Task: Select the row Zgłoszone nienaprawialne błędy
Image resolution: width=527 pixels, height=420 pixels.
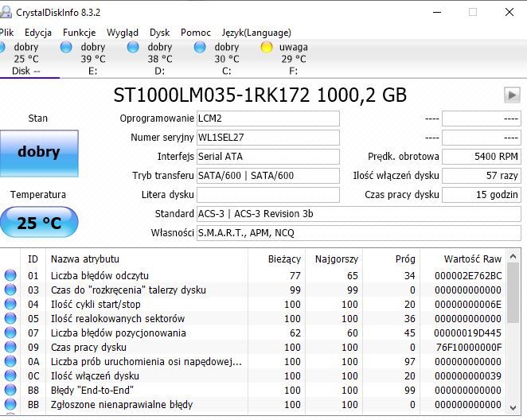Action: click(253, 405)
